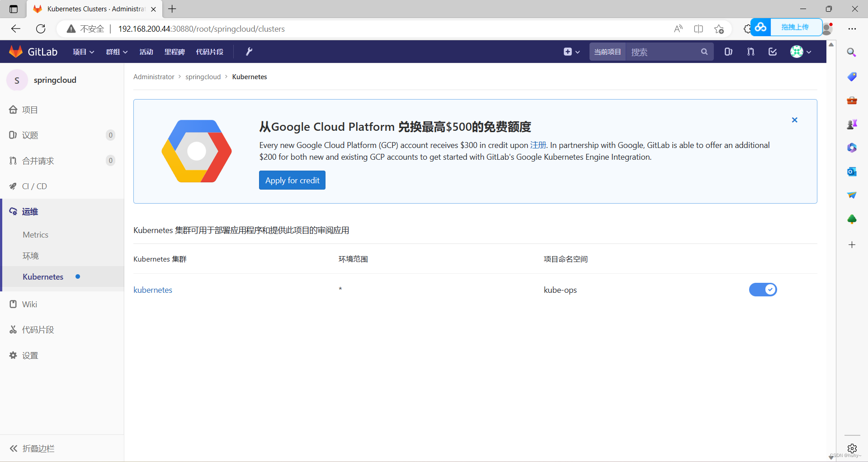Image resolution: width=868 pixels, height=462 pixels.
Task: Open the new item plus dropdown
Action: (x=572, y=52)
